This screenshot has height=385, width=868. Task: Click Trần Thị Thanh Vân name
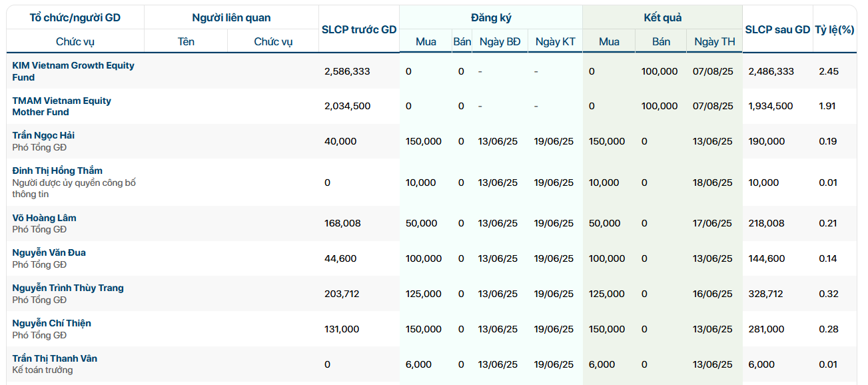coord(55,358)
